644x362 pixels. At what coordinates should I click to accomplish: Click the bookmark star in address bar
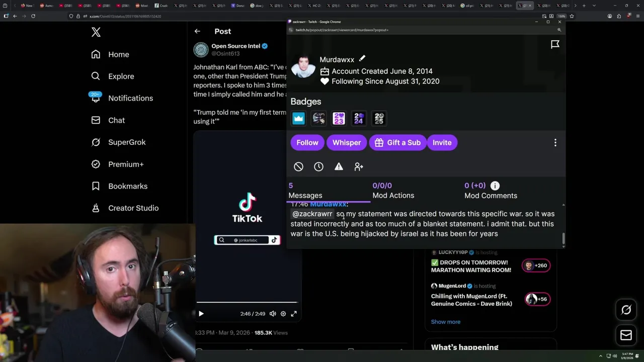point(572,16)
